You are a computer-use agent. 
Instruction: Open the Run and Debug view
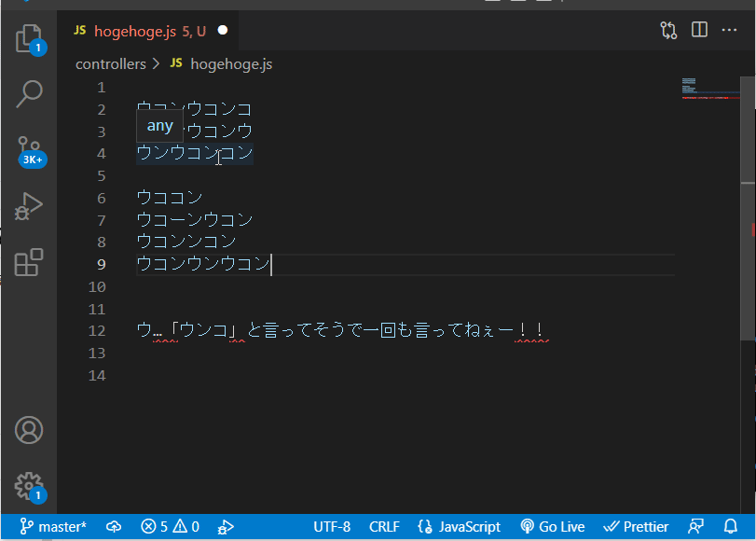30,206
